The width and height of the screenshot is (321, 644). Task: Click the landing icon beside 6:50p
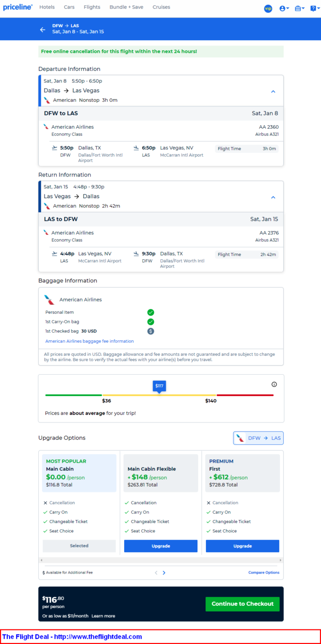pos(137,148)
